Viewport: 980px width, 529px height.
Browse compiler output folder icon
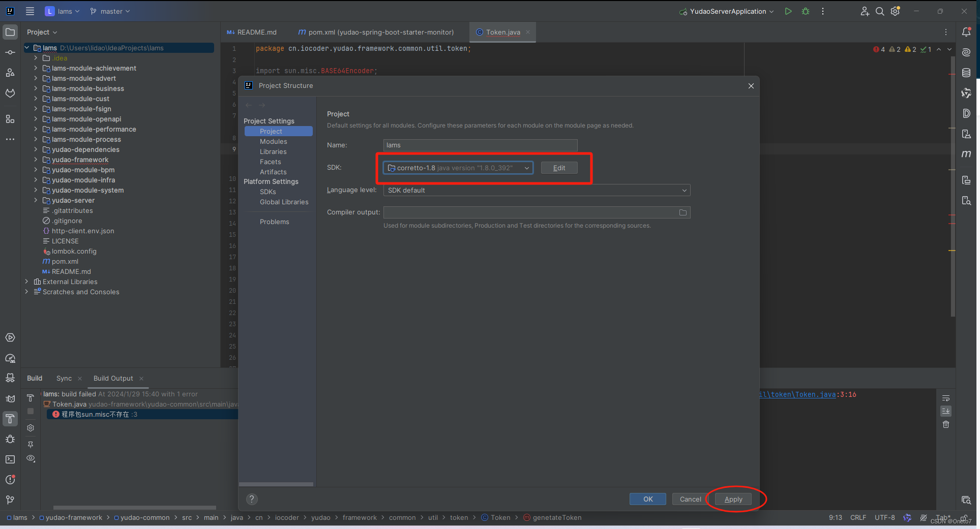[683, 212]
